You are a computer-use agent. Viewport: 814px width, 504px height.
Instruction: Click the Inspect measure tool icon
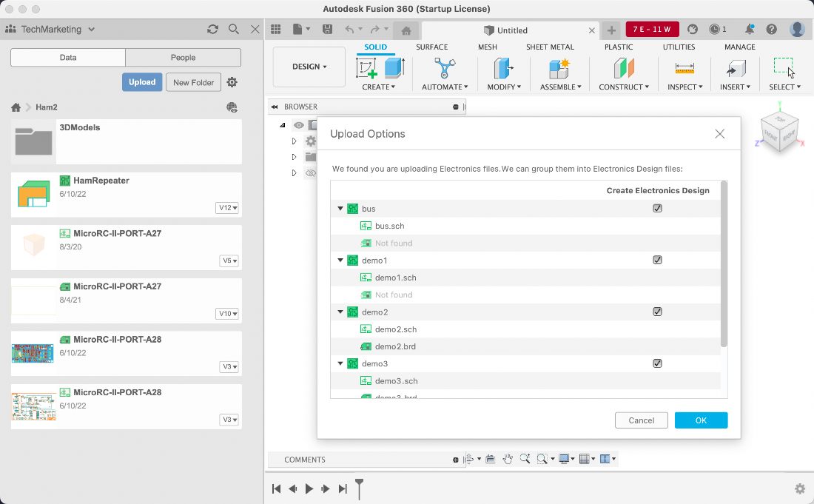pos(684,69)
